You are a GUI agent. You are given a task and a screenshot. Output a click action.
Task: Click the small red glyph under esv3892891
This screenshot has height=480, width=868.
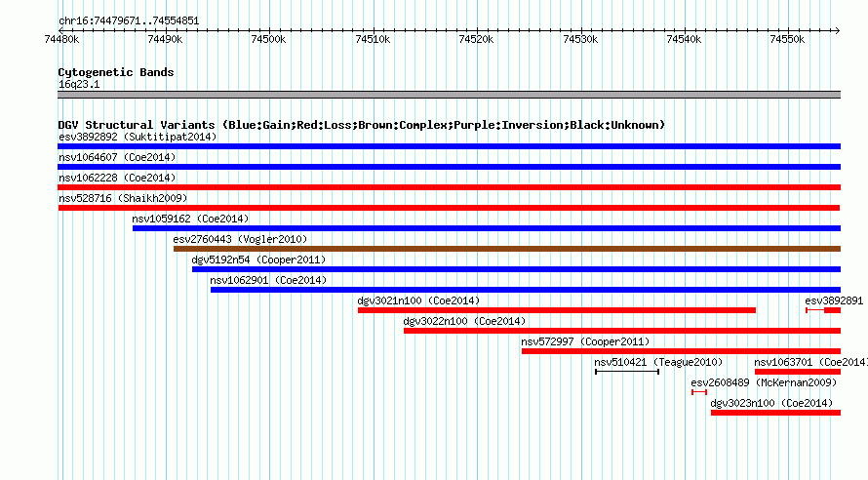[x=823, y=310]
